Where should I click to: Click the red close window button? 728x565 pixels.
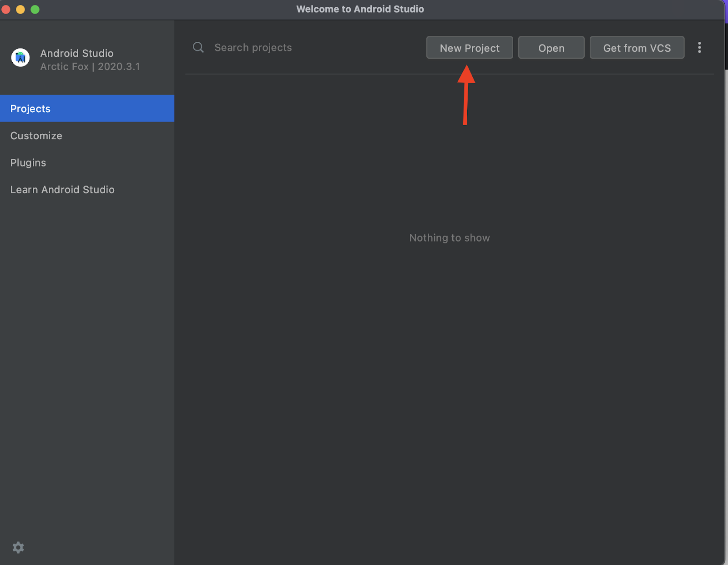point(6,9)
